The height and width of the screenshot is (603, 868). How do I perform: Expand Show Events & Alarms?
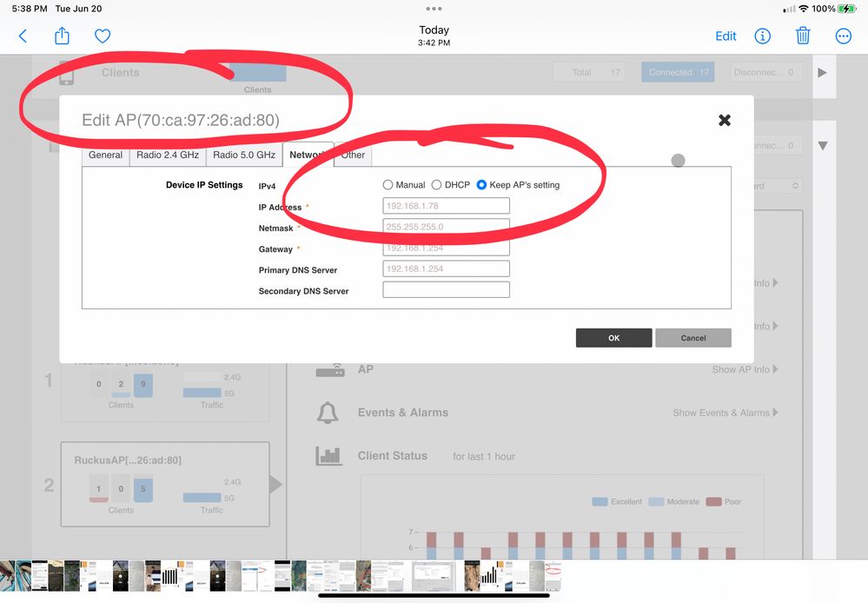pos(725,413)
